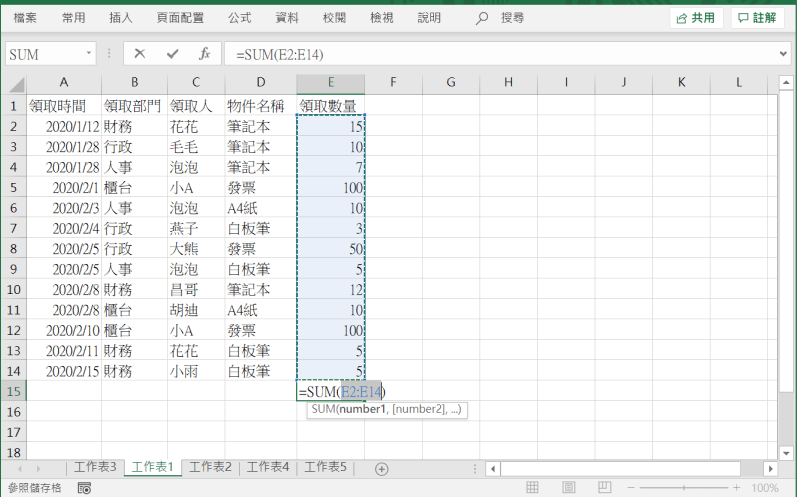The image size is (797, 497).
Task: Click the 100% zoom level
Action: point(764,488)
